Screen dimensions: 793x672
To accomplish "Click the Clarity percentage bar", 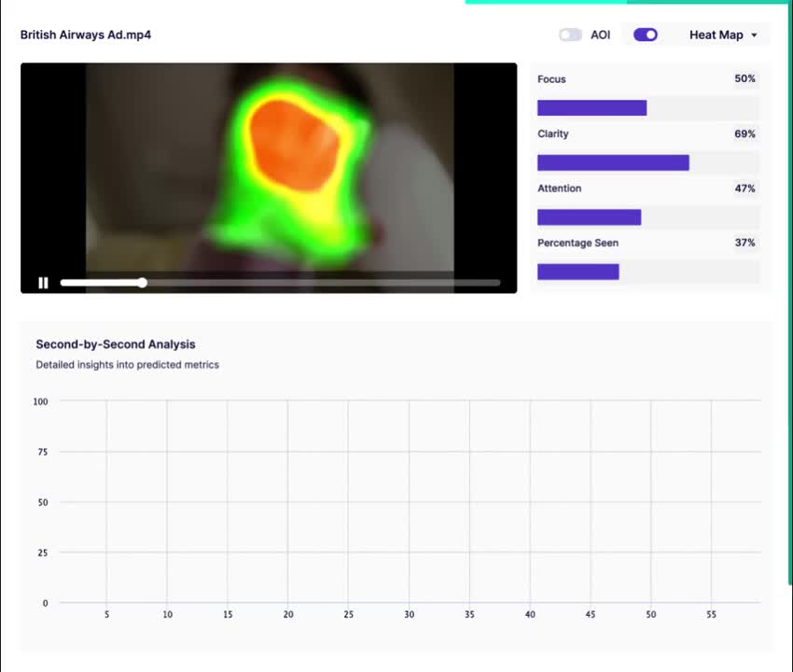I will point(648,162).
